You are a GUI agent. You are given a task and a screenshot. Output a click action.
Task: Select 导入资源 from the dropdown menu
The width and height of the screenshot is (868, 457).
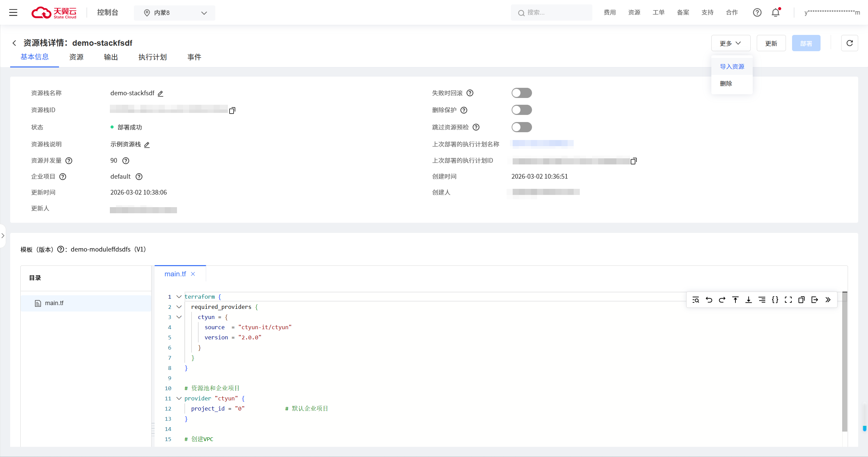point(732,66)
